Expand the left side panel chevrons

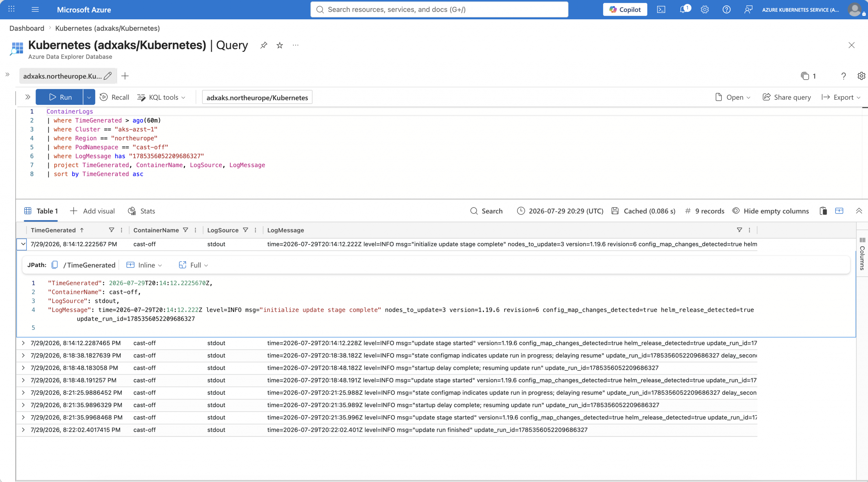[x=7, y=75]
